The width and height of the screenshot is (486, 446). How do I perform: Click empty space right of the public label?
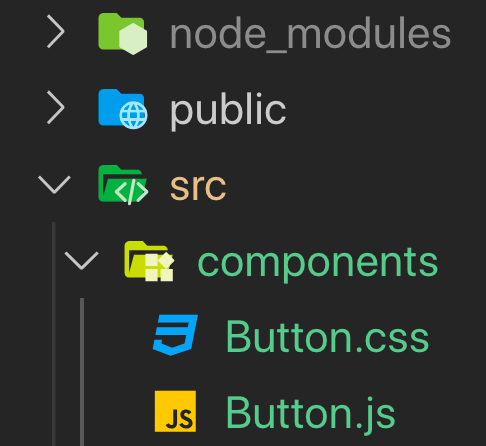[383, 109]
